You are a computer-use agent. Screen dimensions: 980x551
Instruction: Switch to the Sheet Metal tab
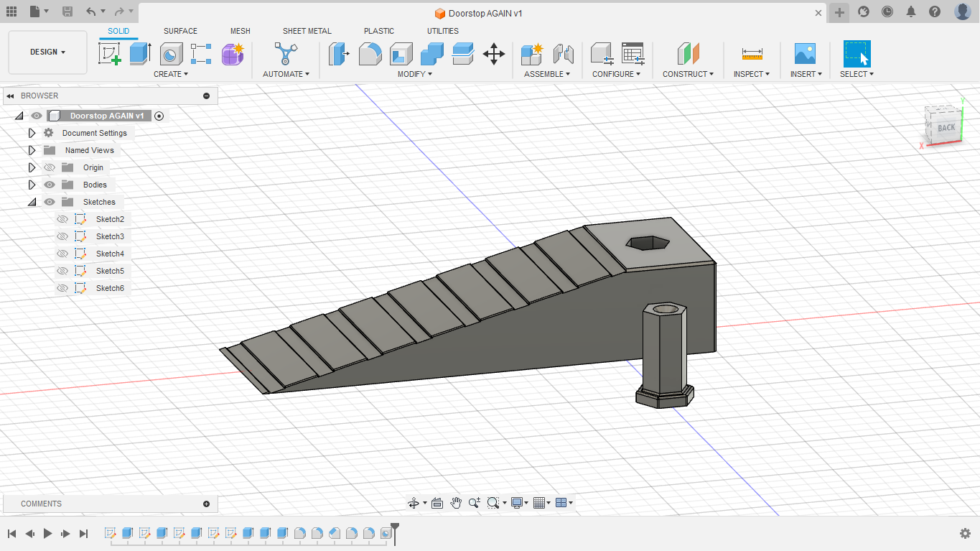coord(307,31)
